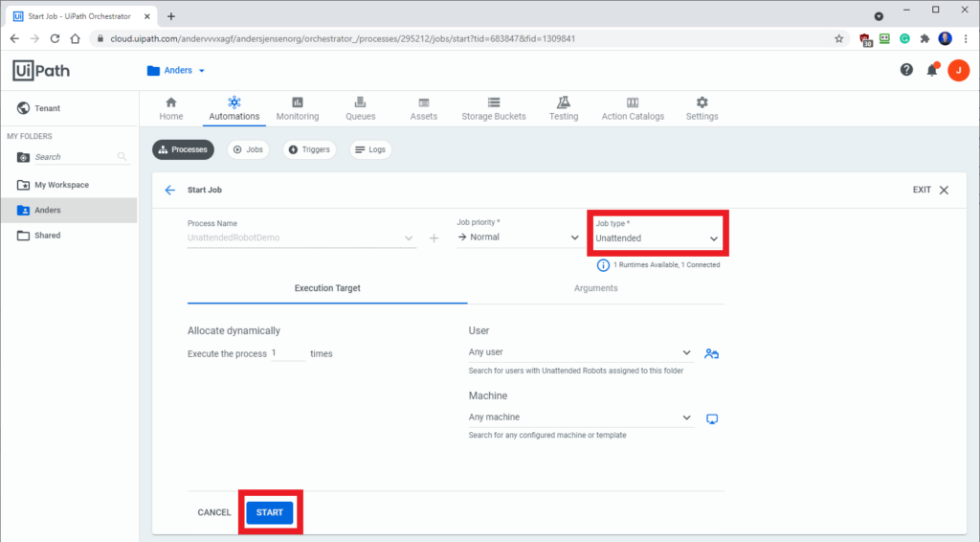Open the Jobs view
Screen dimensions: 980x542
pyautogui.click(x=248, y=149)
